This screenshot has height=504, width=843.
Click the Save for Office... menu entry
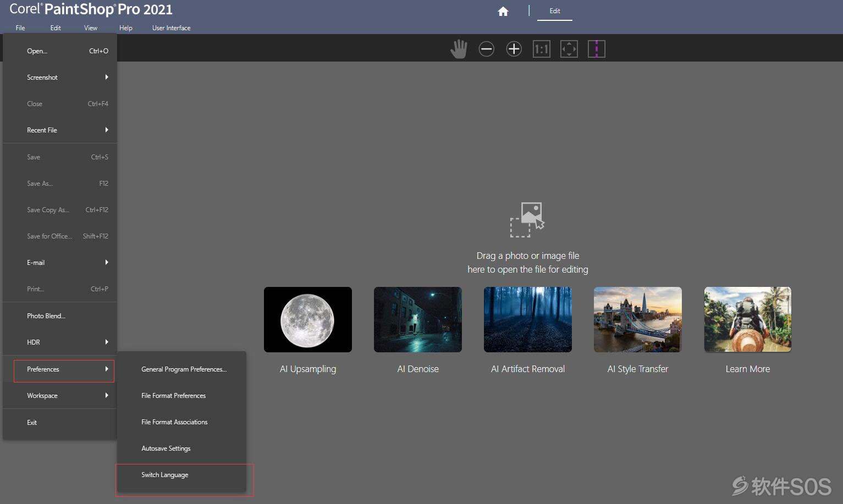[x=60, y=236]
